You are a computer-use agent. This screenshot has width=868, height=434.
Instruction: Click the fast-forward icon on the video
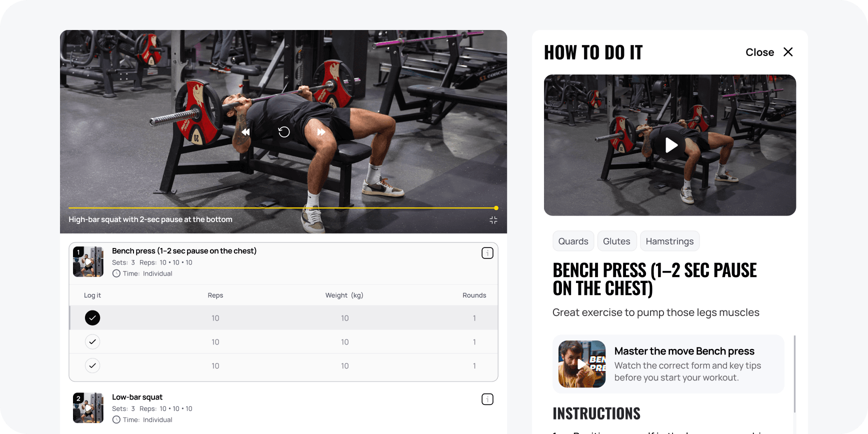[x=321, y=132]
